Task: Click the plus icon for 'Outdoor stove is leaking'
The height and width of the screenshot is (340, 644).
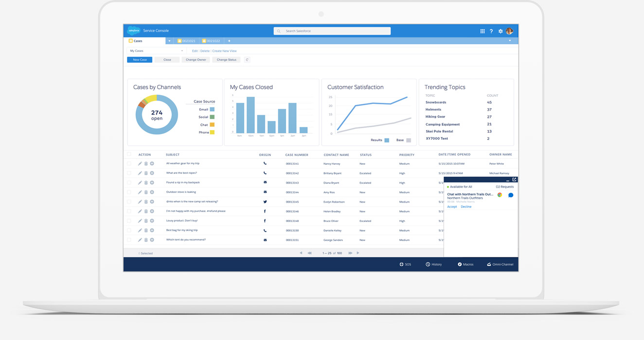Action: (x=152, y=192)
